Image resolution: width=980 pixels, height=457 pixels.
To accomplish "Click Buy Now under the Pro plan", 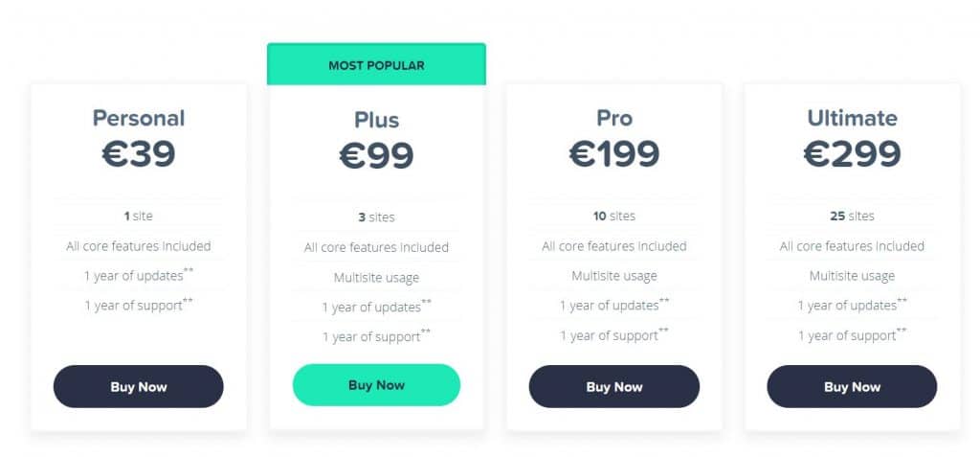I will [614, 387].
